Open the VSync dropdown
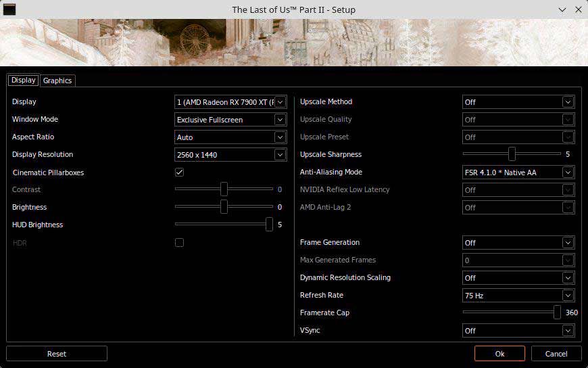 pos(518,331)
